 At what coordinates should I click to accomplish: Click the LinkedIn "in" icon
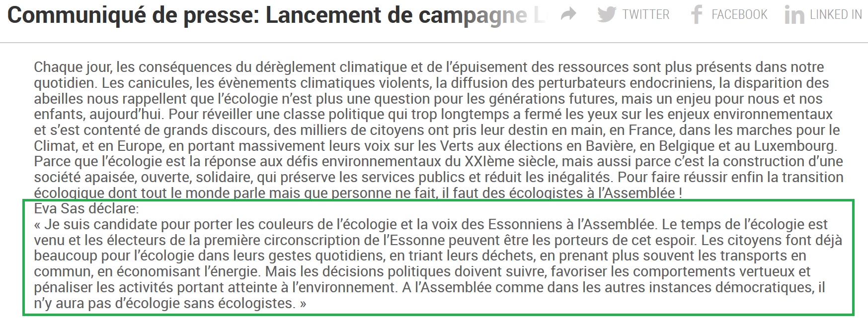click(794, 15)
